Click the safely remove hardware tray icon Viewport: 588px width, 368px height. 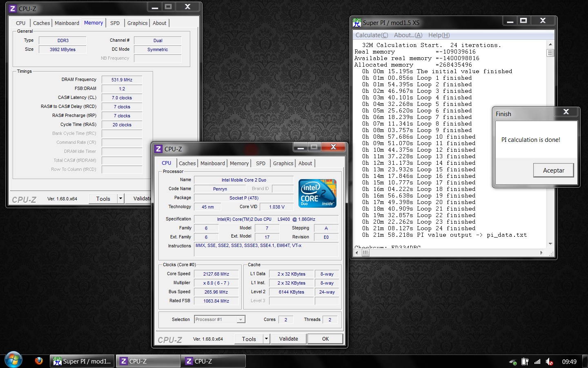pyautogui.click(x=513, y=362)
